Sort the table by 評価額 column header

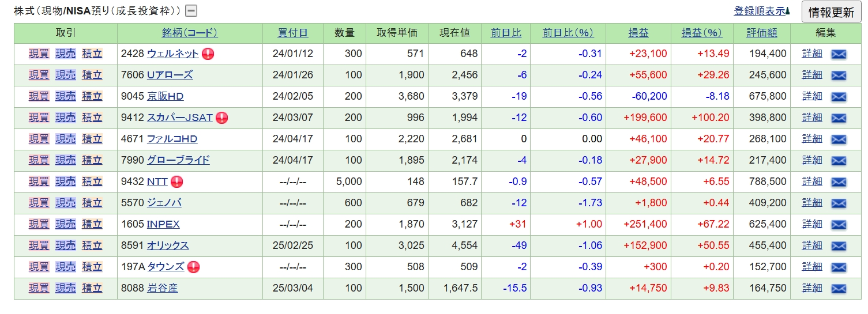[761, 33]
